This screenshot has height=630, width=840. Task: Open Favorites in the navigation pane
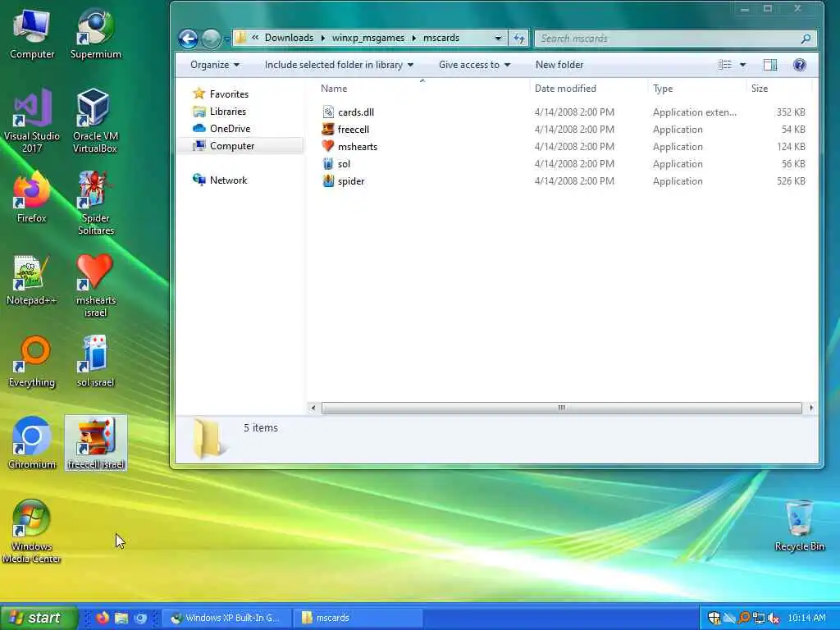point(229,94)
